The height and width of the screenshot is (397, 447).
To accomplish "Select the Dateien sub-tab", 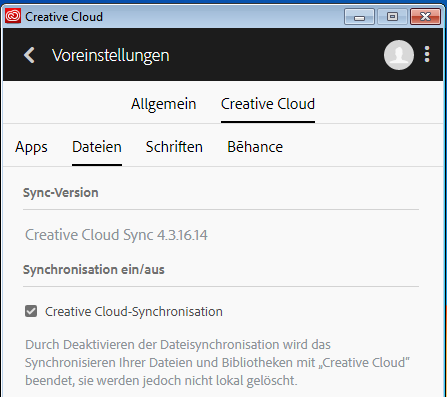I will click(x=97, y=147).
